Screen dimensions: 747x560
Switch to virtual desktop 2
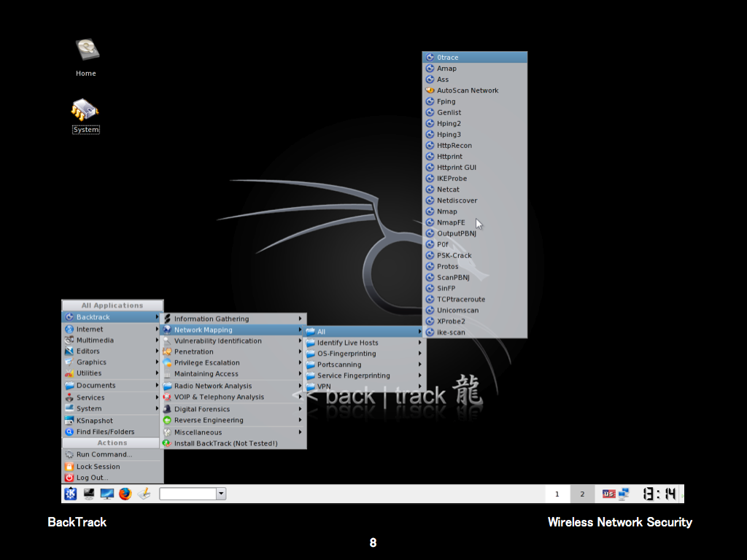582,494
